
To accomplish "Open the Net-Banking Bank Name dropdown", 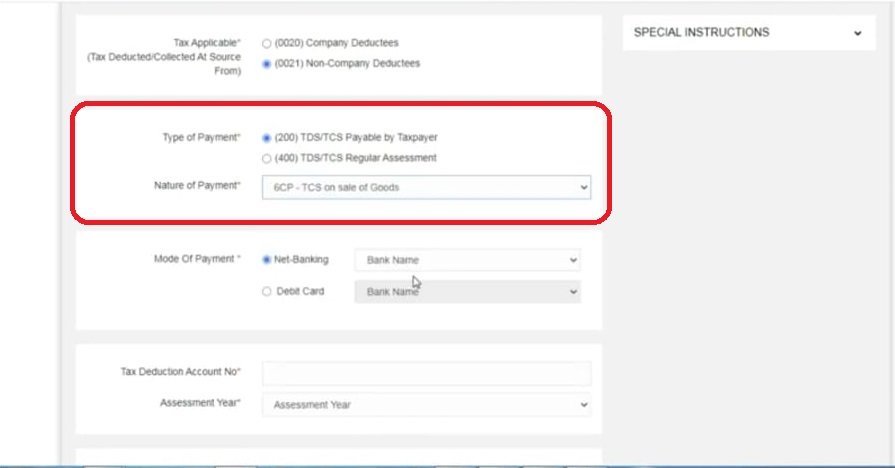I will [467, 260].
